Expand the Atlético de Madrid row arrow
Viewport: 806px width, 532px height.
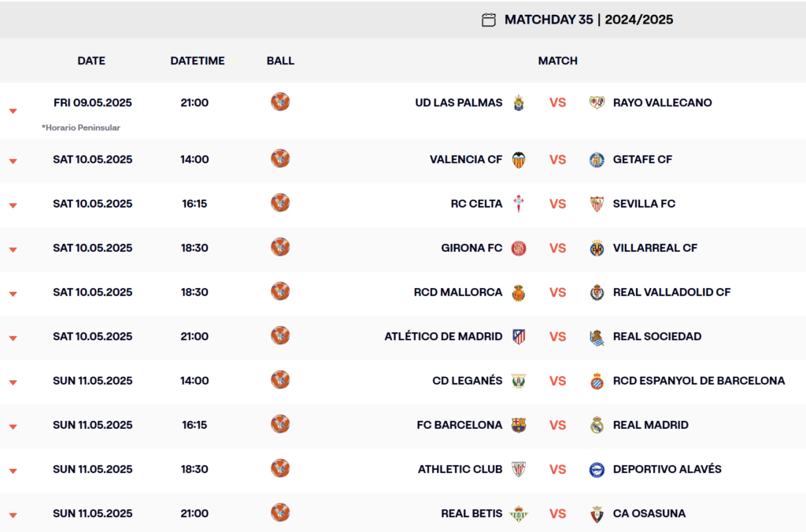pyautogui.click(x=13, y=338)
